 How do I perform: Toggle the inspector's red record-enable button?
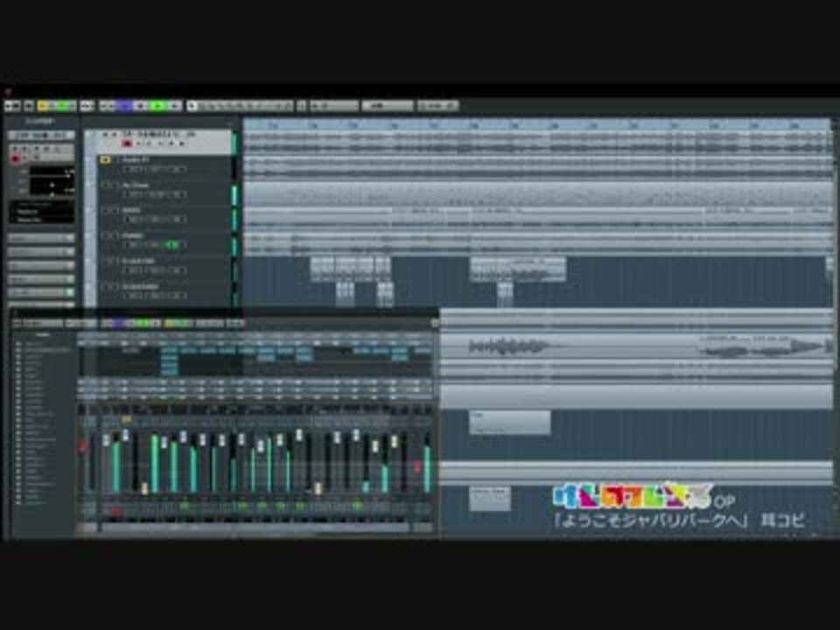pyautogui.click(x=16, y=159)
